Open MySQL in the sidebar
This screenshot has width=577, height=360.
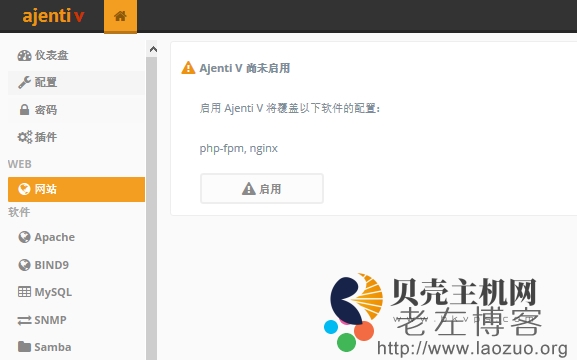coord(76,292)
